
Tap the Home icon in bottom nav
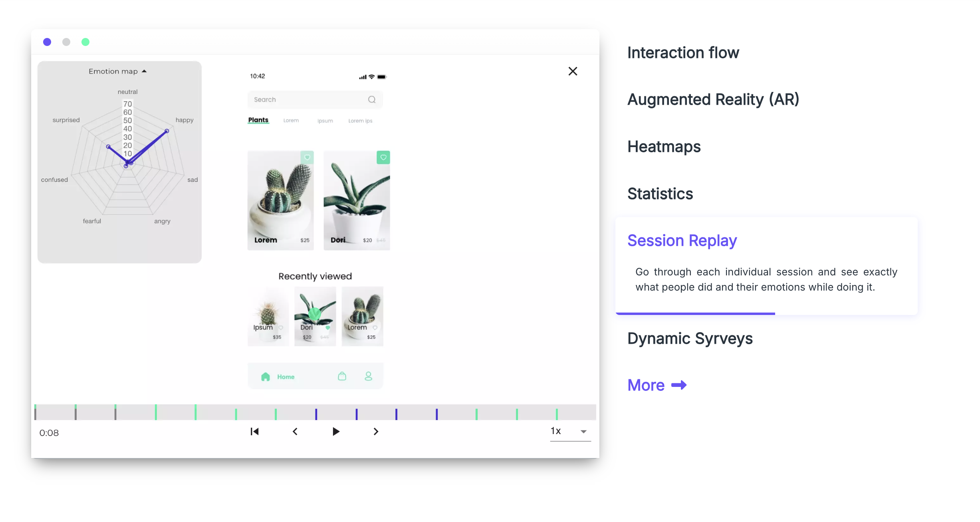click(x=266, y=377)
